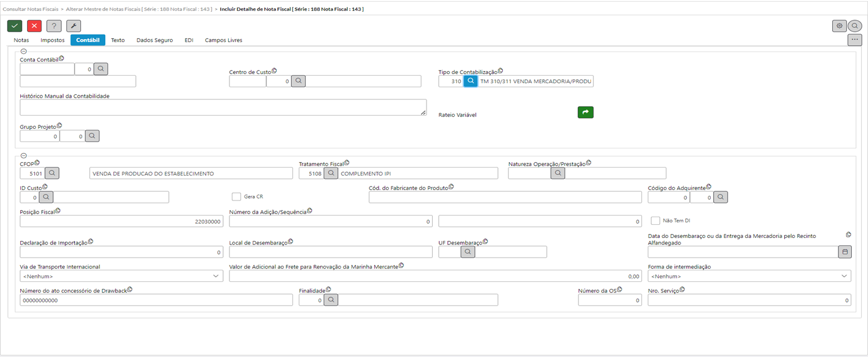Viewport: 868px width, 357px height.
Task: Enable the Gera CR checkbox
Action: tap(236, 196)
